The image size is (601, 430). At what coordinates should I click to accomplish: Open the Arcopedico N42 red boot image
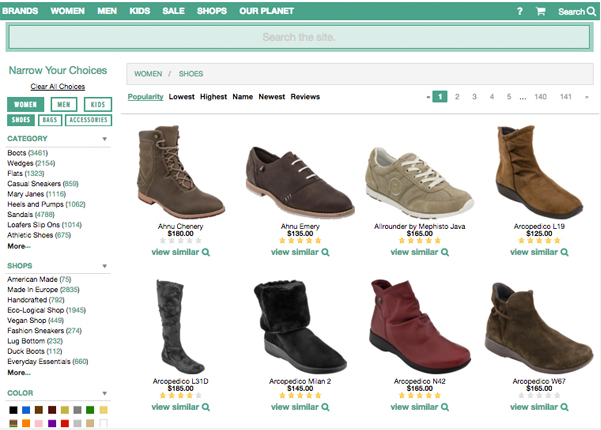click(x=419, y=327)
